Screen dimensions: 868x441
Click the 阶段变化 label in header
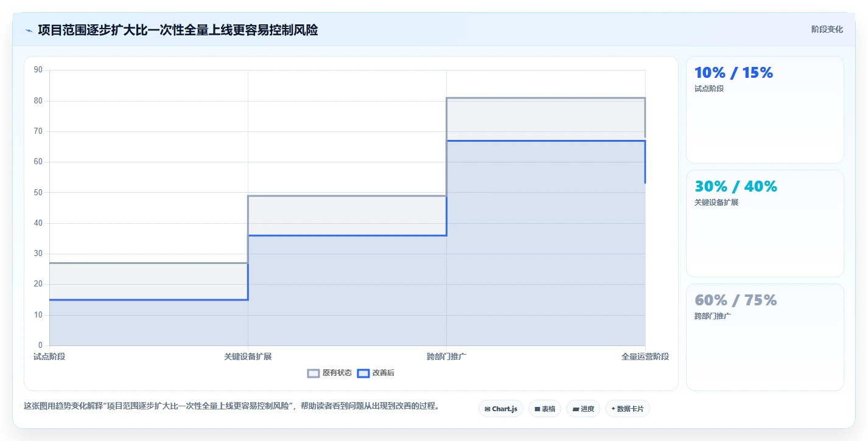(827, 29)
